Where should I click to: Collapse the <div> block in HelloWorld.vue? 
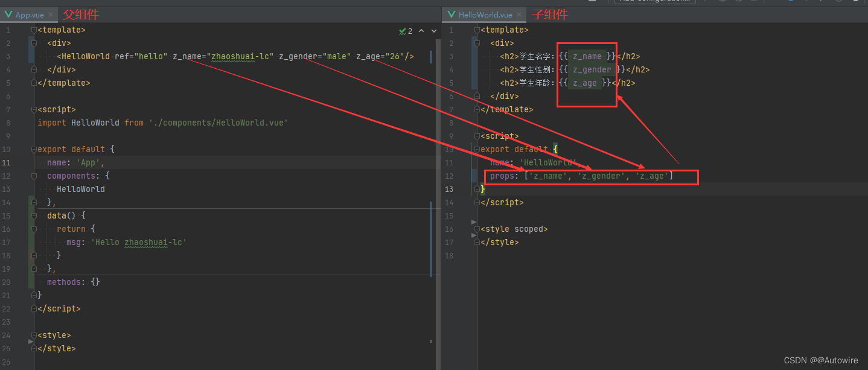[x=477, y=43]
